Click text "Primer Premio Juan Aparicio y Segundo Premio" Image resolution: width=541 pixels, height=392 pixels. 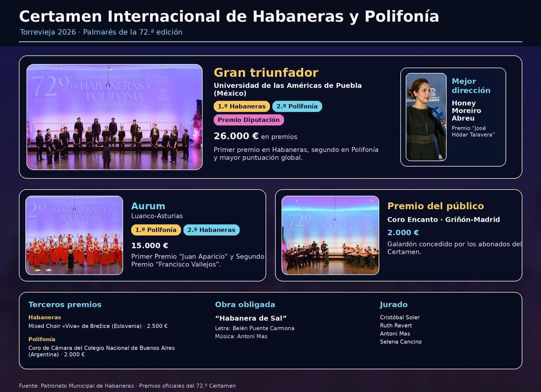click(198, 260)
